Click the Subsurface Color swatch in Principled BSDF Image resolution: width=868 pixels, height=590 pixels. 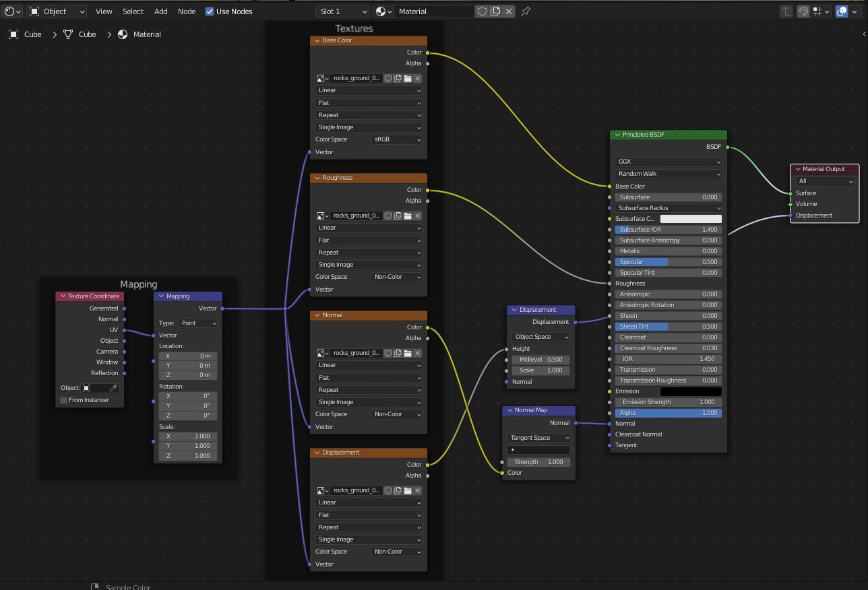click(691, 218)
